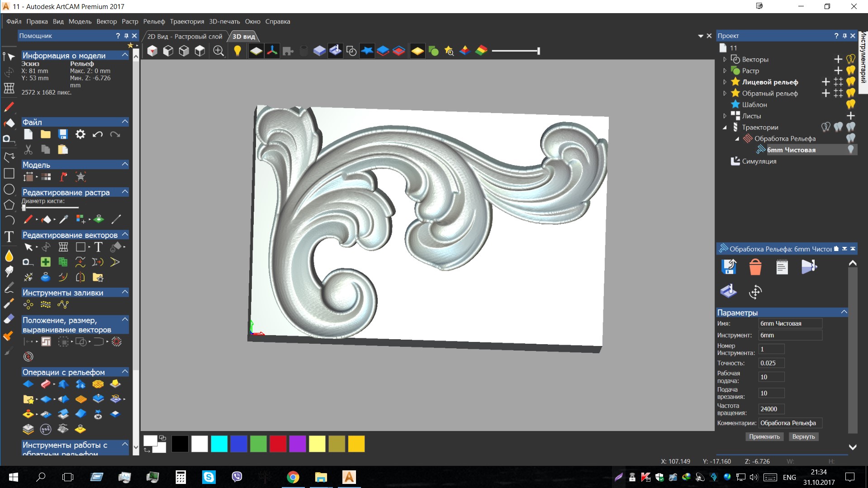The width and height of the screenshot is (868, 488).
Task: Toggle visibility bulb for Обработка Рельефа toolpath group
Action: (851, 138)
